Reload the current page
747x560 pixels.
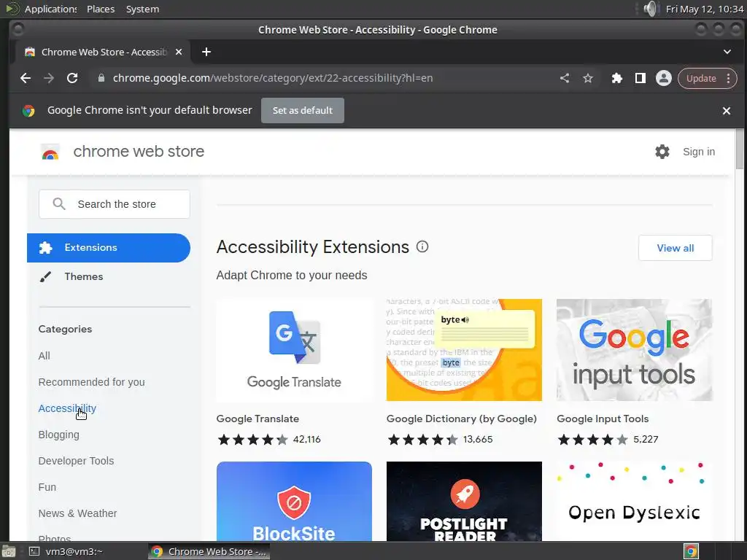[x=72, y=78]
